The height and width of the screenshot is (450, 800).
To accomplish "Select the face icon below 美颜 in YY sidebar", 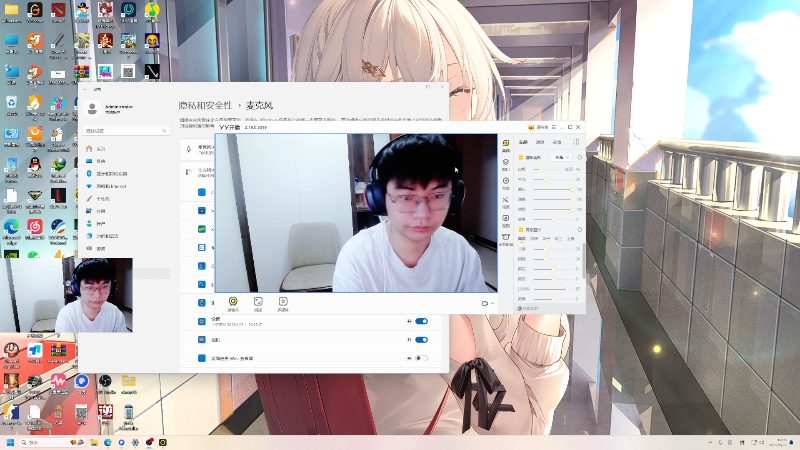I will [506, 164].
